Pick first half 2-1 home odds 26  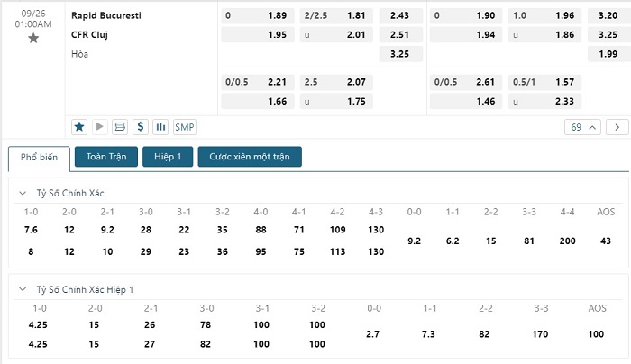point(150,325)
